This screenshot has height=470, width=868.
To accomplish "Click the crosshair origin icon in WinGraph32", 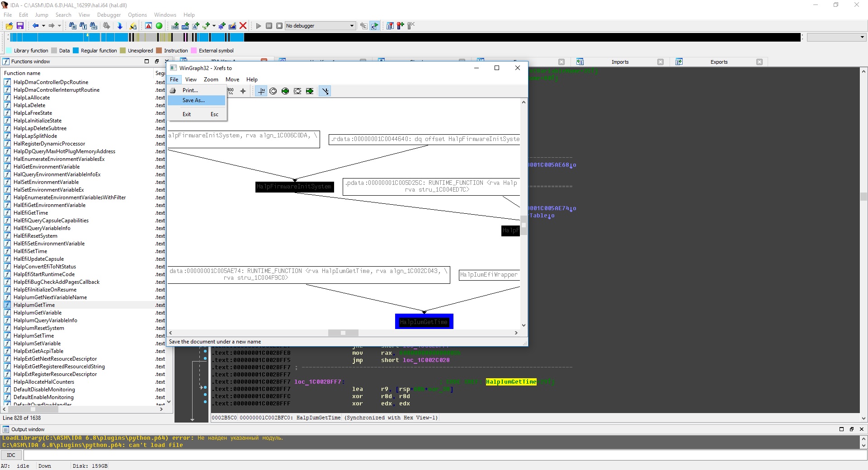I will tap(243, 91).
